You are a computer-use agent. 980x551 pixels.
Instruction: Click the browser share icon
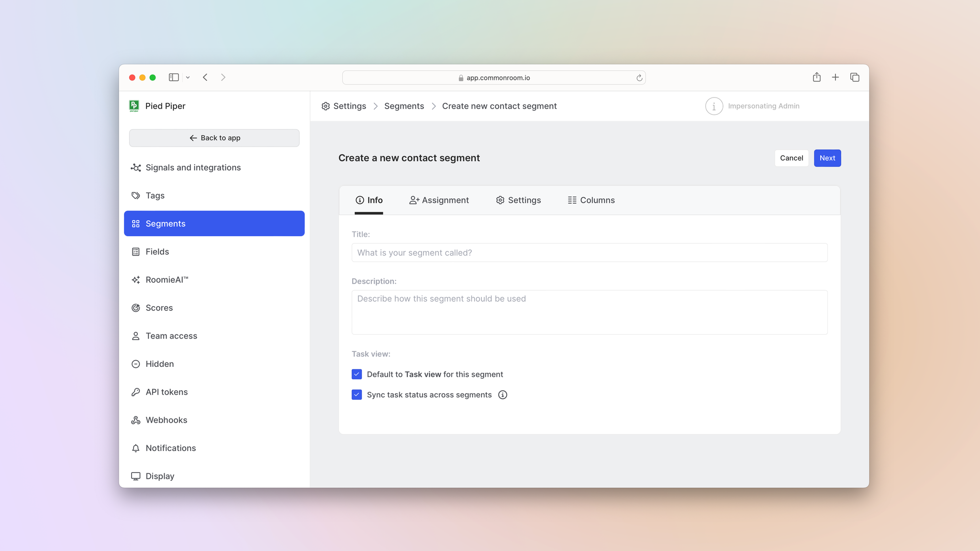[x=817, y=77]
